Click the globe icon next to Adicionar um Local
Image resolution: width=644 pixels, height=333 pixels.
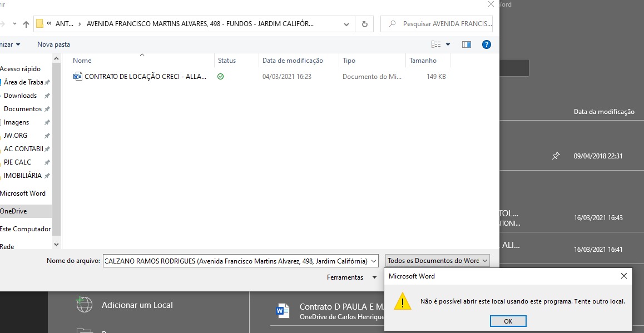[x=84, y=305]
